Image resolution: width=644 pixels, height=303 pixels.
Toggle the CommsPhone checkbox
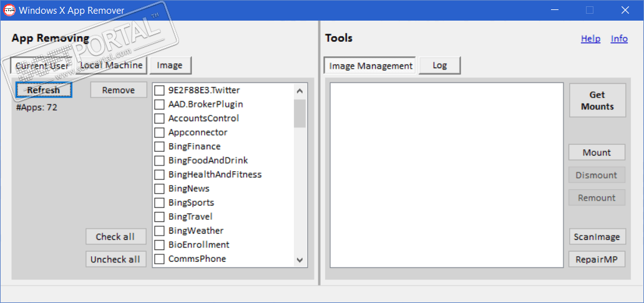(159, 259)
